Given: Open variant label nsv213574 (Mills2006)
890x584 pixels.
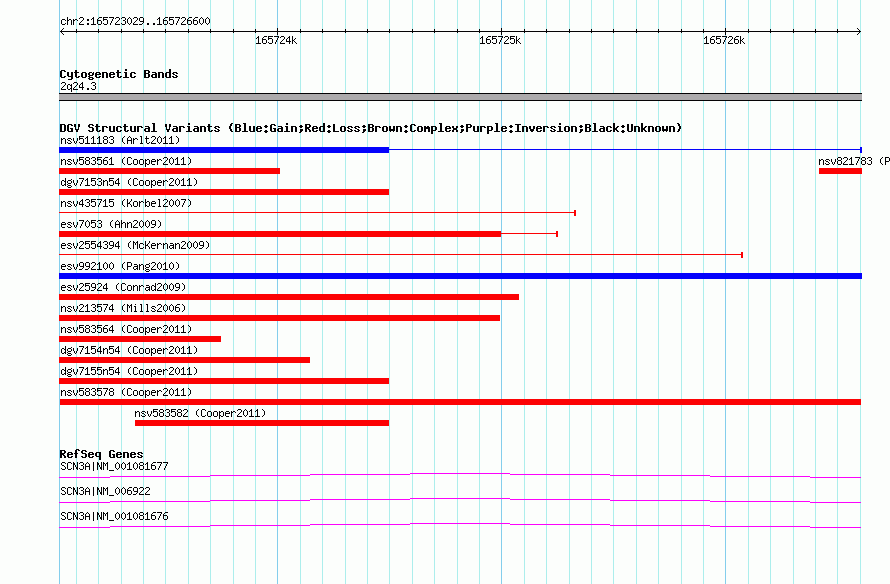Looking at the screenshot, I should click(123, 308).
